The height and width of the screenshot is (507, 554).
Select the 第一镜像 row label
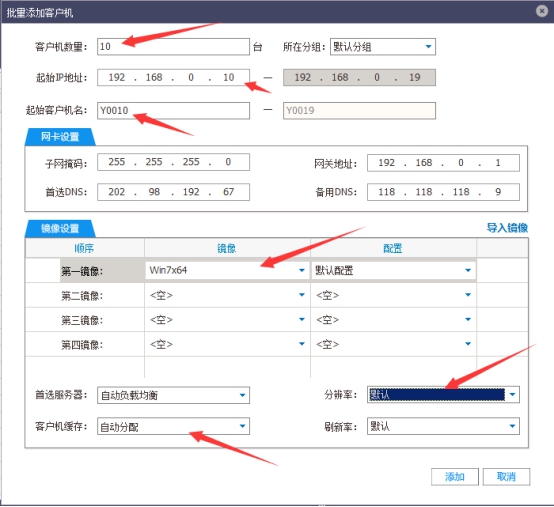[x=82, y=271]
